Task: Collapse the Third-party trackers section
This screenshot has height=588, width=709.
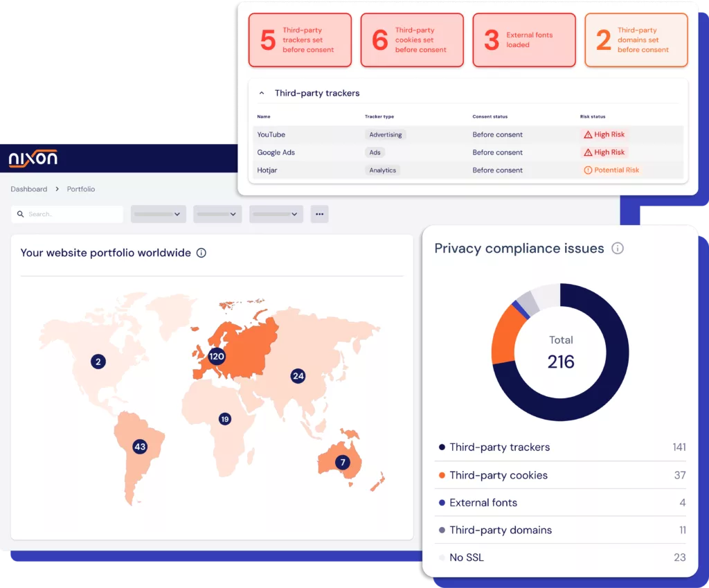Action: (x=262, y=93)
